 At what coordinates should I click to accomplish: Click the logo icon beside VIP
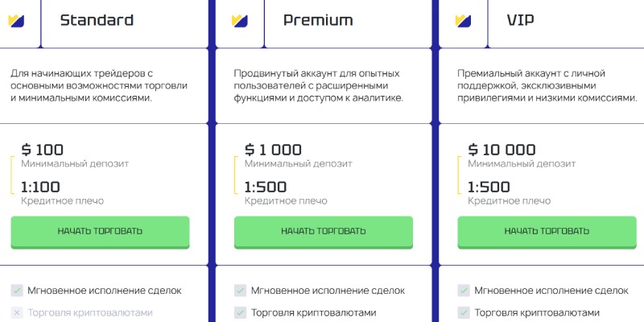click(x=463, y=21)
